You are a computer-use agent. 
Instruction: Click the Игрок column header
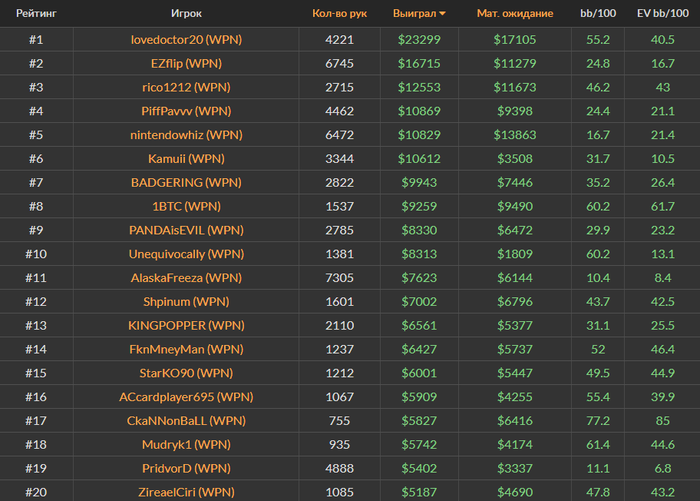186,14
